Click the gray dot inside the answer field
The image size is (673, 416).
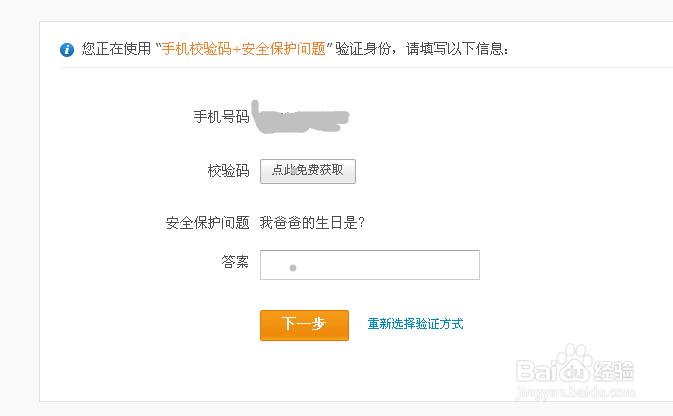coord(293,268)
